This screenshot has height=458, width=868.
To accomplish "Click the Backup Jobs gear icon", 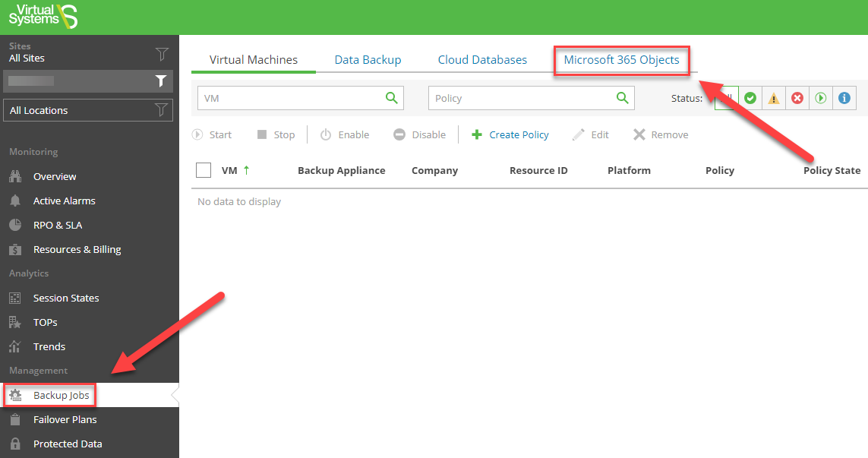I will (15, 396).
